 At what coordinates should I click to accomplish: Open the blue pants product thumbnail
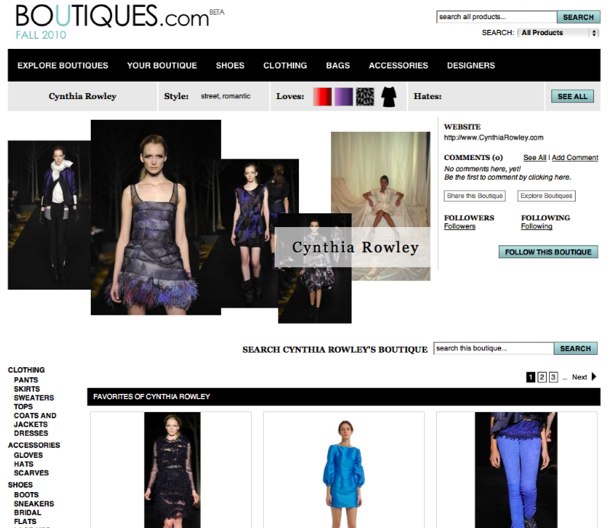click(x=516, y=470)
